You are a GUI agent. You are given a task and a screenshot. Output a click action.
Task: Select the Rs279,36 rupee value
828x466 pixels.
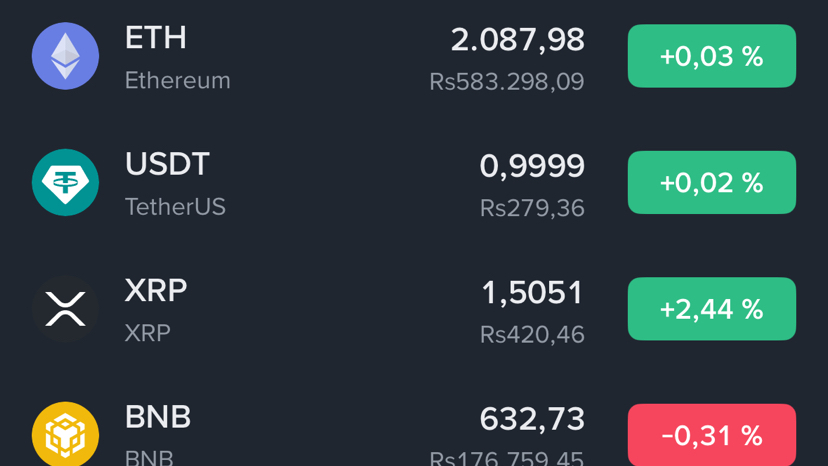pos(532,208)
